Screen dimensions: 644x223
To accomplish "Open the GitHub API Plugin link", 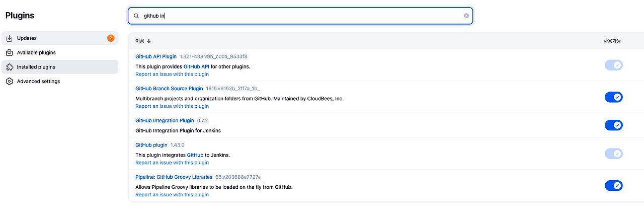I will 156,56.
